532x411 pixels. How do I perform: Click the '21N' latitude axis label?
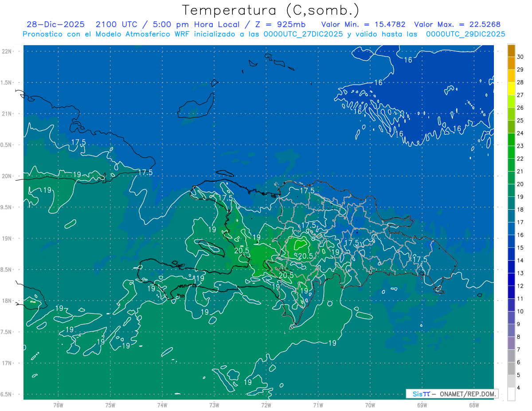pyautogui.click(x=8, y=114)
